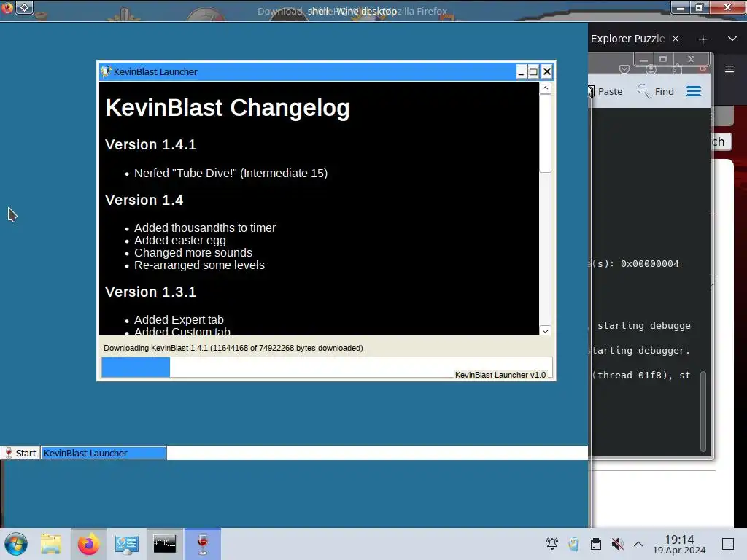Click the muted volume tray icon
This screenshot has height=560, width=747.
tap(617, 544)
